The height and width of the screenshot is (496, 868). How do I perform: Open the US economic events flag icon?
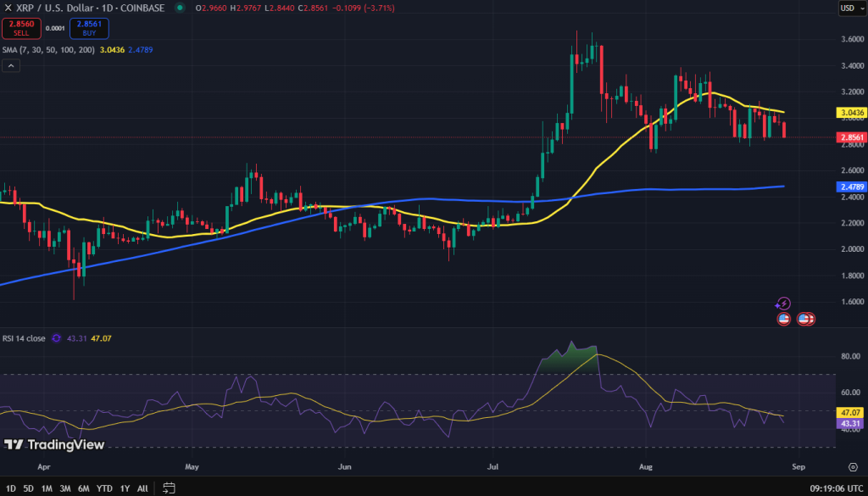784,318
